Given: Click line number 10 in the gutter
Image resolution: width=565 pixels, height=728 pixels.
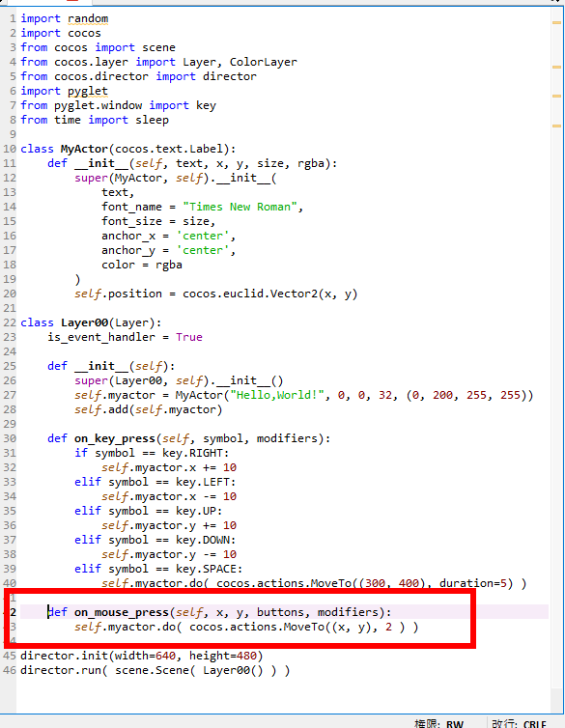Looking at the screenshot, I should (10, 149).
